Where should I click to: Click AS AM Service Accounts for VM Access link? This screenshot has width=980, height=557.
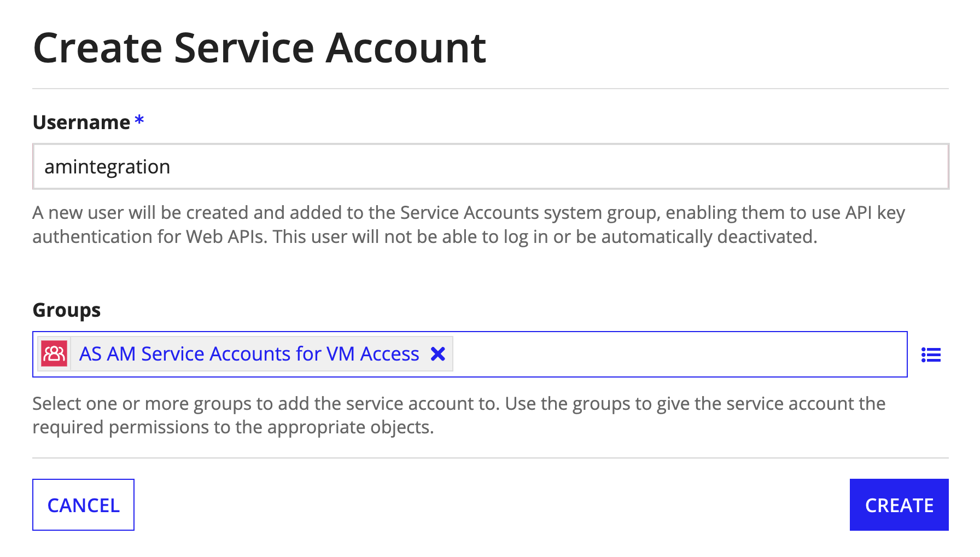click(x=249, y=354)
